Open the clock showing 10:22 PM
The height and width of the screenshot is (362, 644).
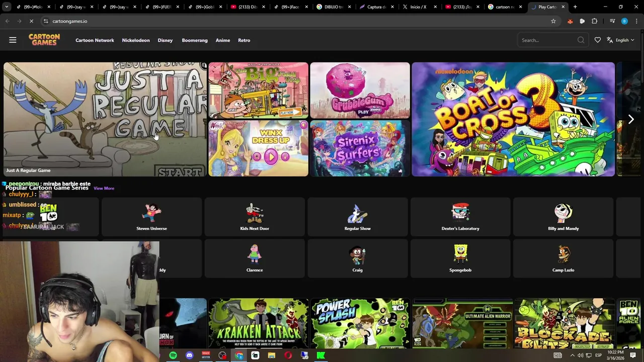615,355
